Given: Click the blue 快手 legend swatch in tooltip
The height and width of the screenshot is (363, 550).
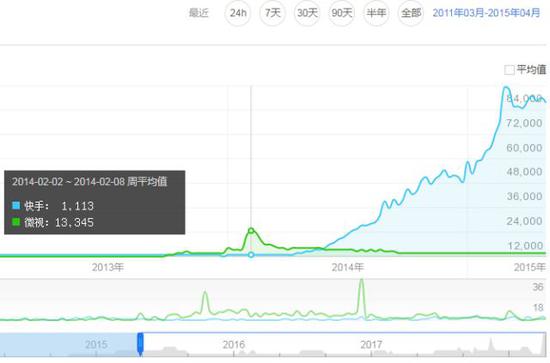Looking at the screenshot, I should [16, 206].
